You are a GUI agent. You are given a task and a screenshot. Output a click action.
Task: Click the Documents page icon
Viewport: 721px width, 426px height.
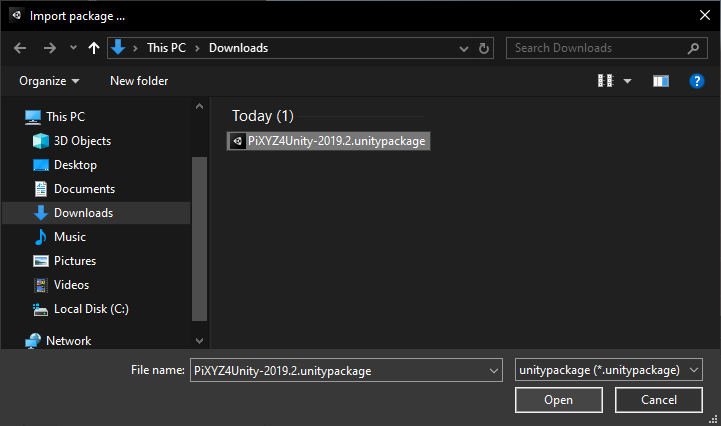point(40,189)
